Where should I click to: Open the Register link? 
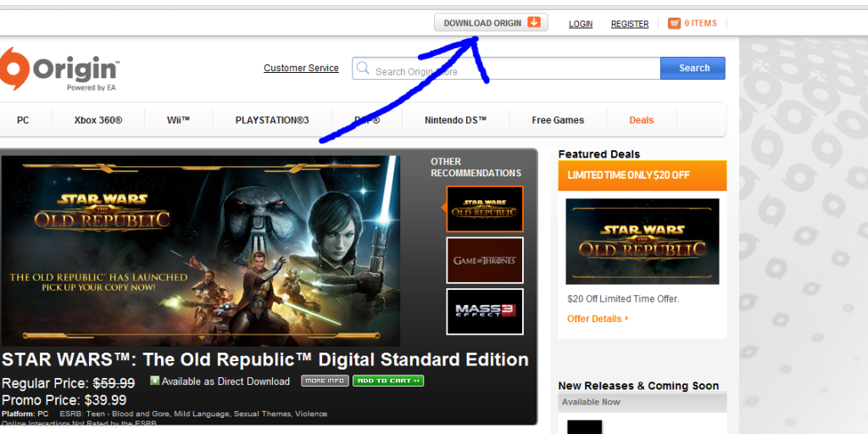630,24
